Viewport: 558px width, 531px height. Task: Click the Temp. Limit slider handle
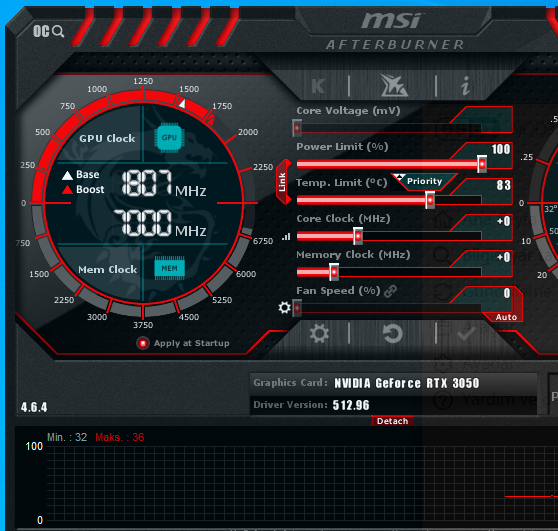pyautogui.click(x=430, y=200)
